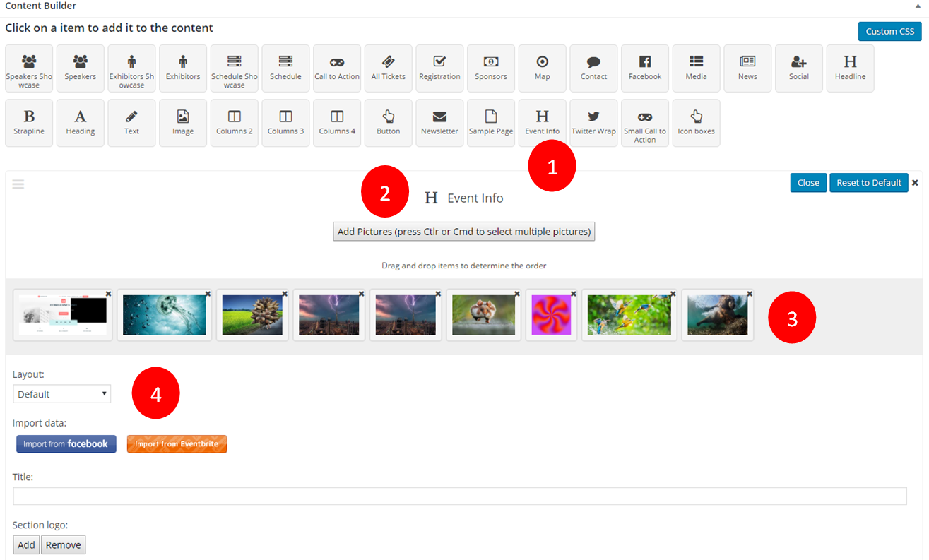
Task: Click Import from Eventbrite
Action: click(177, 444)
